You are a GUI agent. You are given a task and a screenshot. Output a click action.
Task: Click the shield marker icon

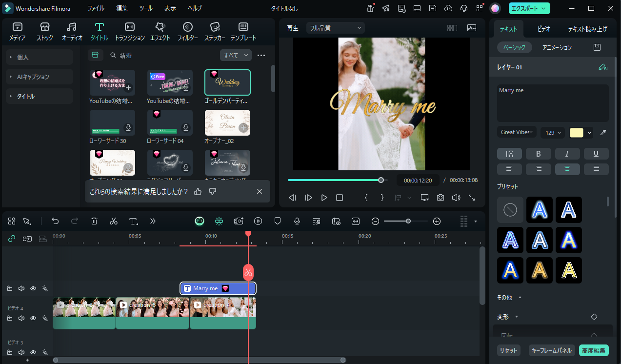(278, 221)
